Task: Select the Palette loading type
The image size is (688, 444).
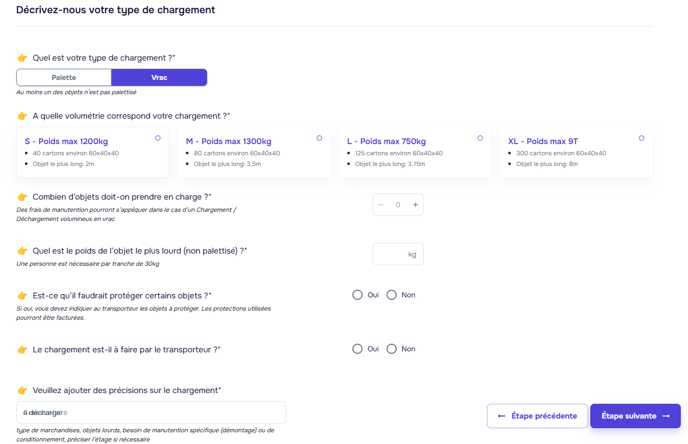Action: pos(64,77)
